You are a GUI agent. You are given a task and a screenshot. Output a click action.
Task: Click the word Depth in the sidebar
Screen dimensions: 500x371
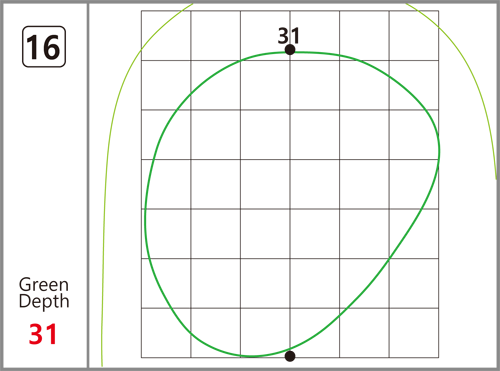tap(44, 301)
